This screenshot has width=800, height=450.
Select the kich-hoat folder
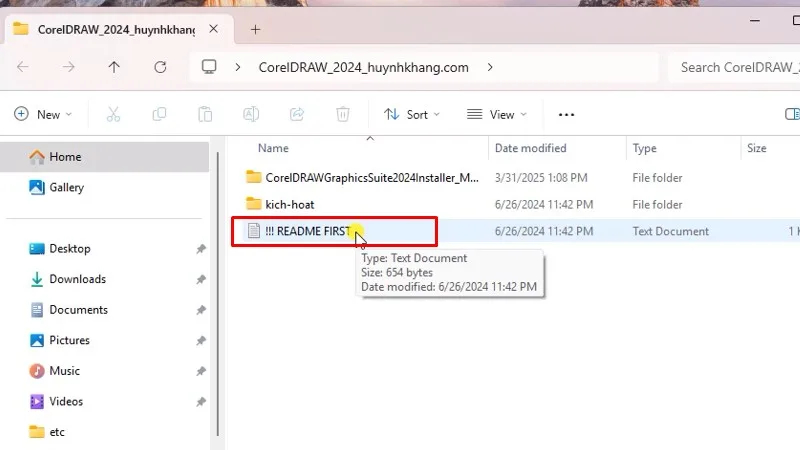(289, 204)
